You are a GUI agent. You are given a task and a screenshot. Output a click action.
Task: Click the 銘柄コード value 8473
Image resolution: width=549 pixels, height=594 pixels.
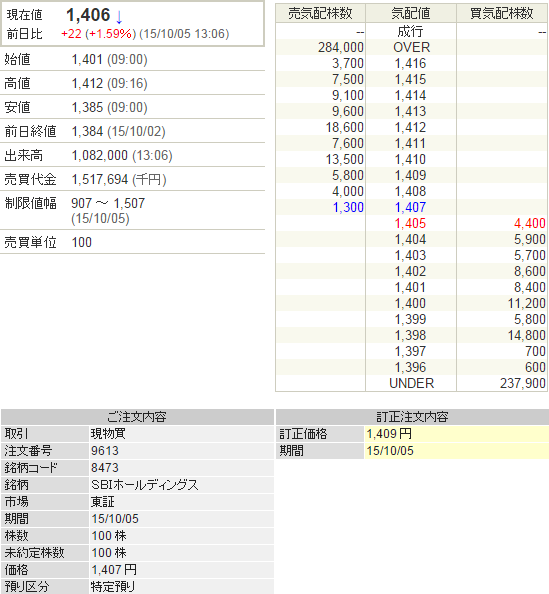[105, 467]
